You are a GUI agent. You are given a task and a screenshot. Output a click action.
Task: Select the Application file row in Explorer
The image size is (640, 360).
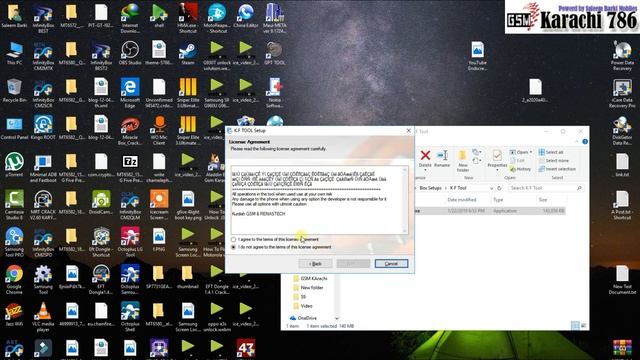click(490, 211)
